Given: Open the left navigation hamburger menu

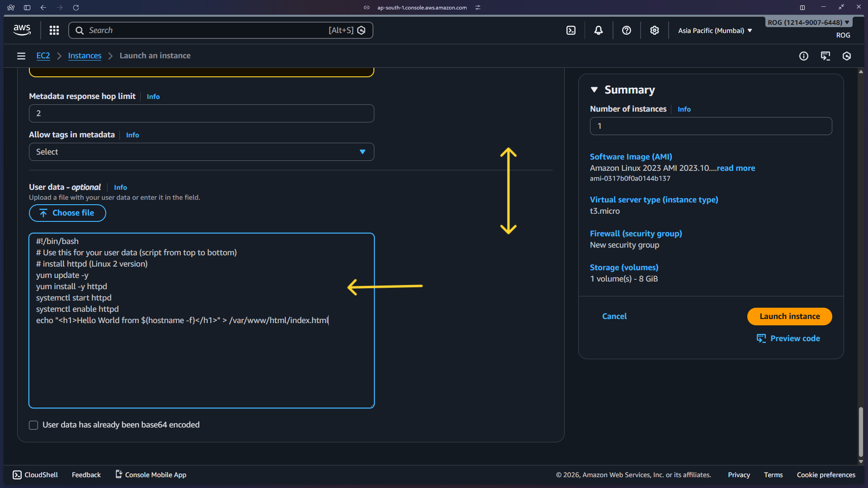Looking at the screenshot, I should [x=21, y=56].
